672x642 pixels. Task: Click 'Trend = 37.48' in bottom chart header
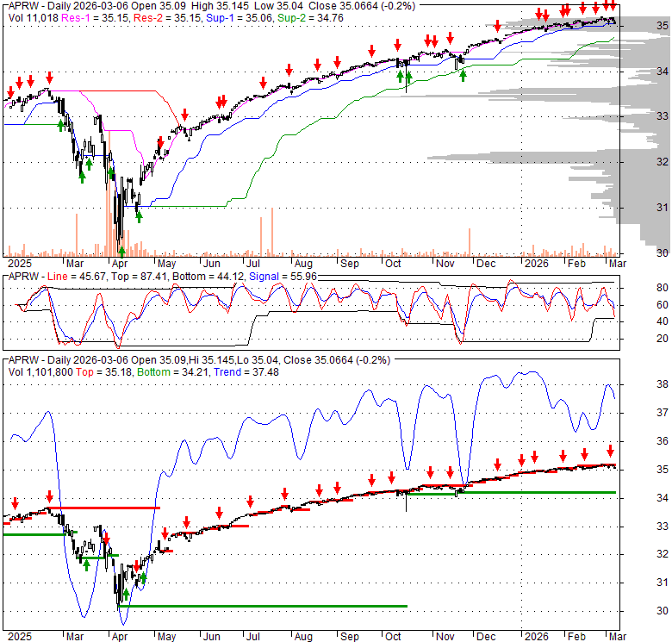coord(246,372)
